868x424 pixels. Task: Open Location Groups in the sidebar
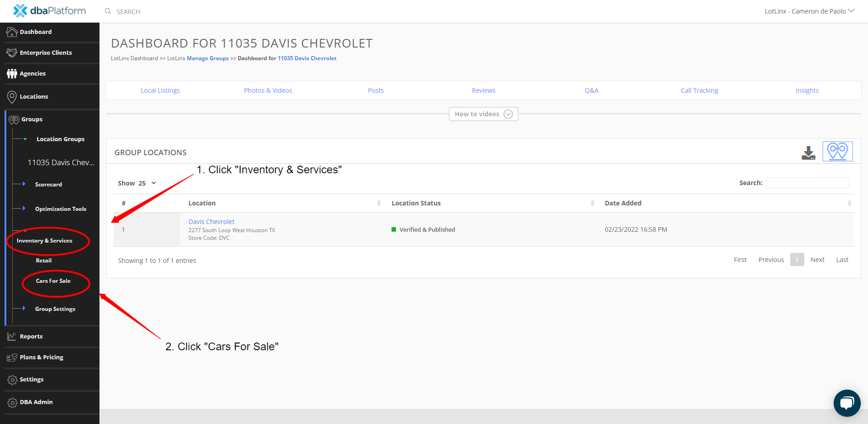pyautogui.click(x=61, y=139)
